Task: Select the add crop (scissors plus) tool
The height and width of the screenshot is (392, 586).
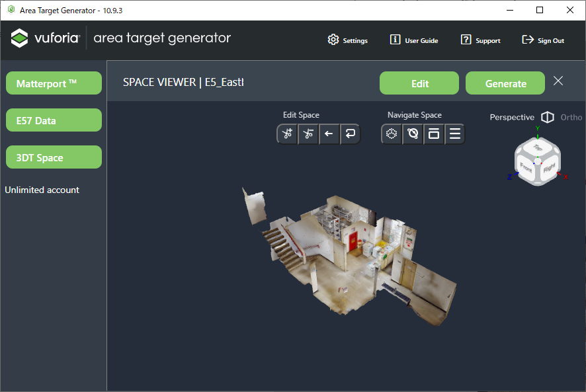Action: (x=287, y=134)
